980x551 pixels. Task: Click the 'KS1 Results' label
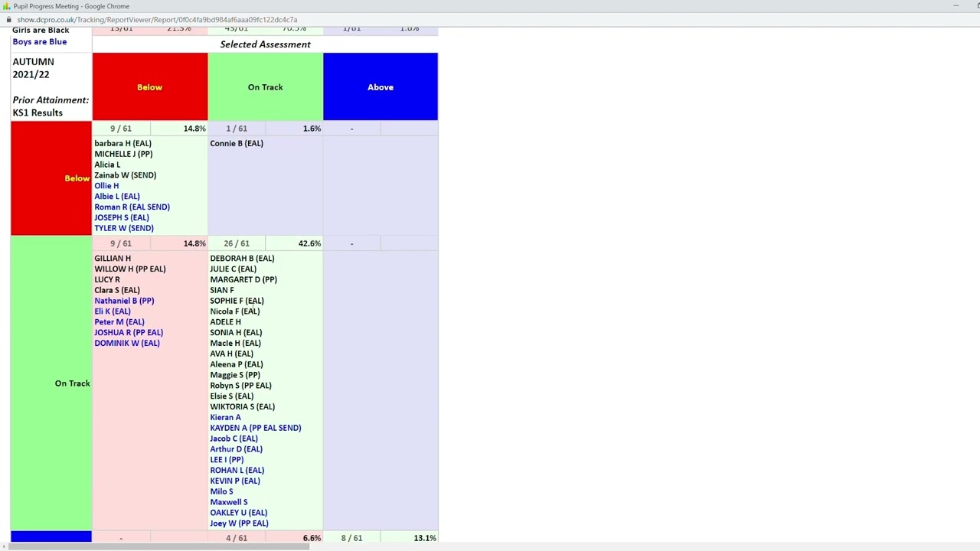(38, 112)
